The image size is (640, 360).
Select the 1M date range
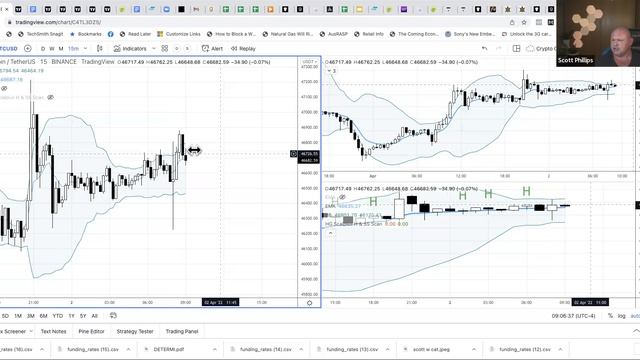[x=18, y=316]
